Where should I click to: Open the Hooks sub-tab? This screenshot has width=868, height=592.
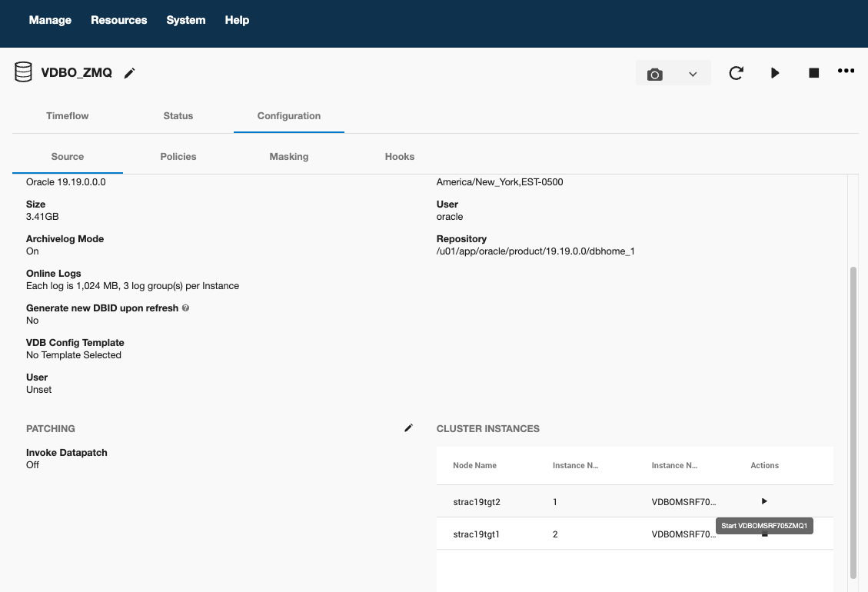pos(399,156)
